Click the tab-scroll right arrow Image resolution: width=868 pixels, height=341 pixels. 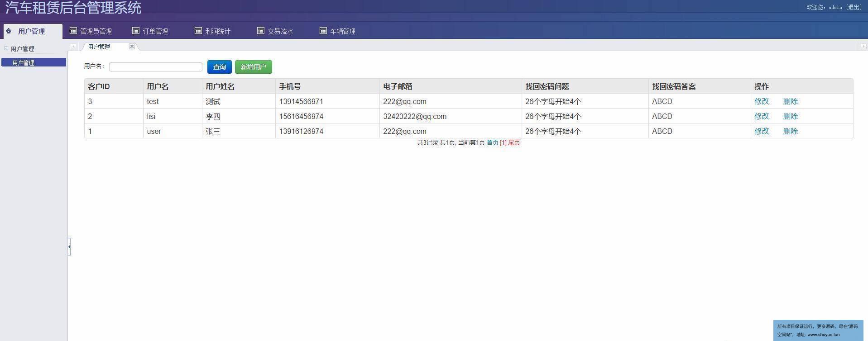[863, 46]
